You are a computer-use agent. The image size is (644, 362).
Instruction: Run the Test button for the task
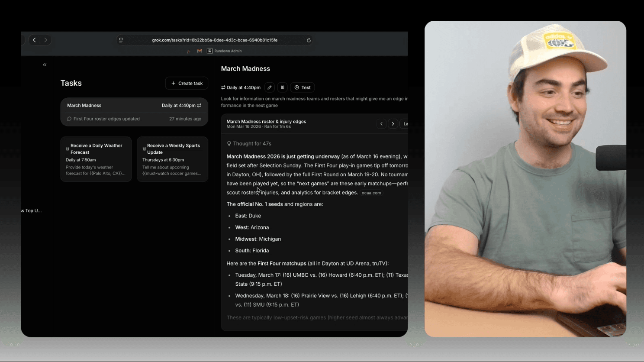(x=302, y=87)
